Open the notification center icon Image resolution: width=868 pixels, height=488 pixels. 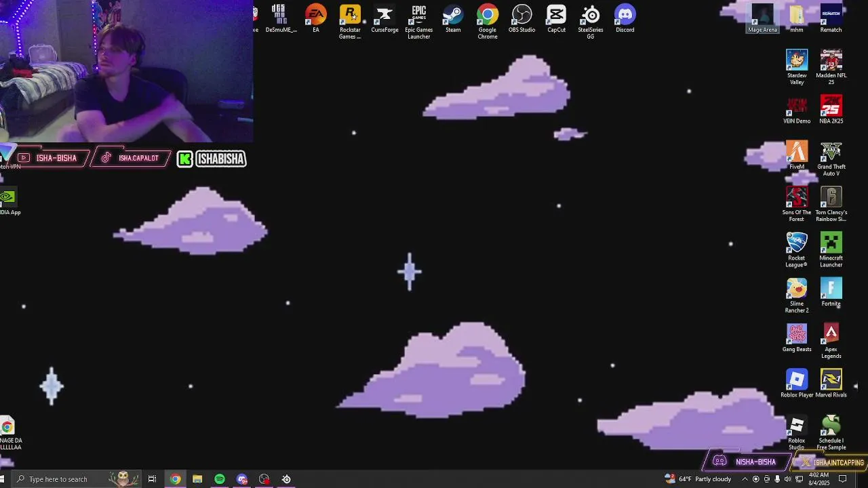843,479
